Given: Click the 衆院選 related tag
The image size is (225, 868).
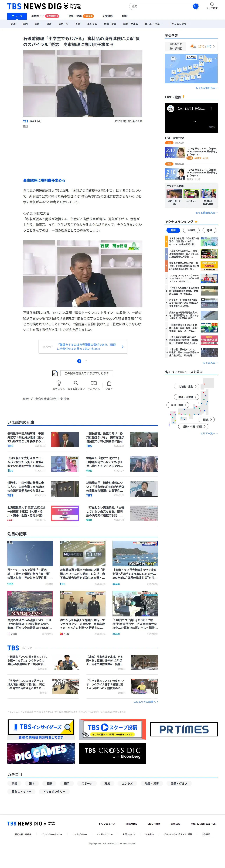Looking at the screenshot, I should pyautogui.click(x=39, y=399).
